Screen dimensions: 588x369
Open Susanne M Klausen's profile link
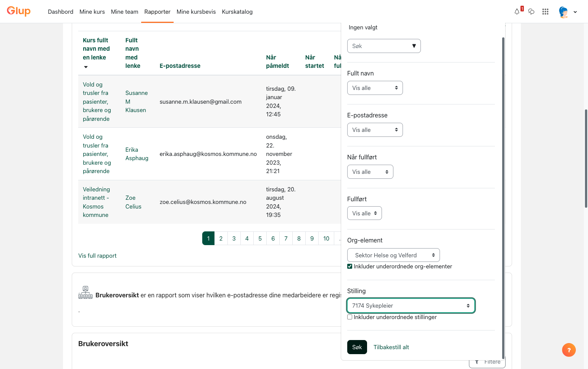tap(137, 101)
